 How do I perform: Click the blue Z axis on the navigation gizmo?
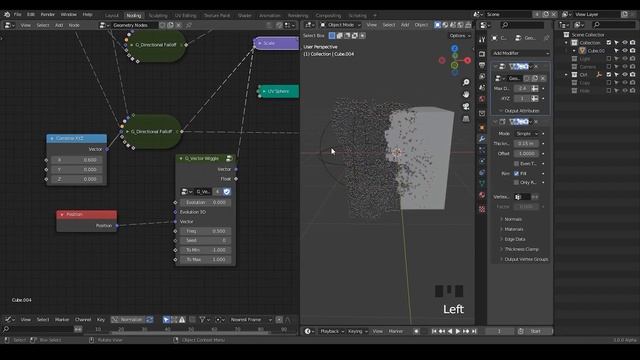[x=454, y=48]
